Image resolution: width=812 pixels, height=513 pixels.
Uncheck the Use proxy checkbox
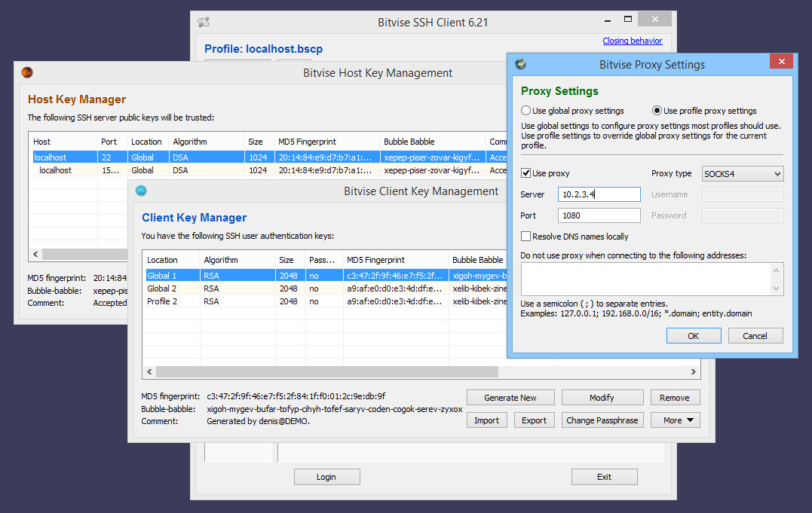click(526, 173)
